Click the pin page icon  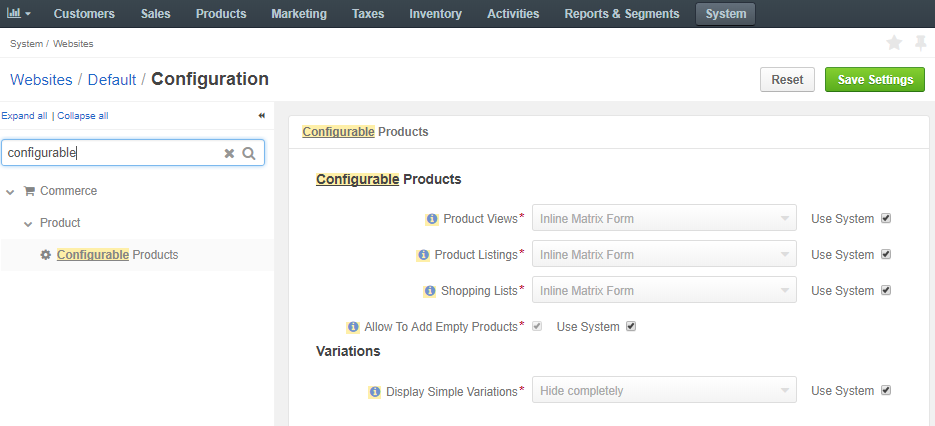click(x=921, y=43)
